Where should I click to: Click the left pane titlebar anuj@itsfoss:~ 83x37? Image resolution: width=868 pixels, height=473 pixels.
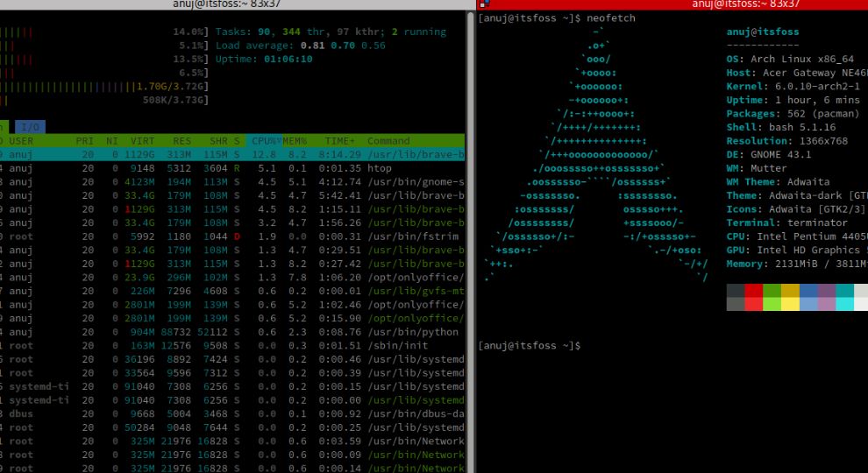[x=227, y=4]
